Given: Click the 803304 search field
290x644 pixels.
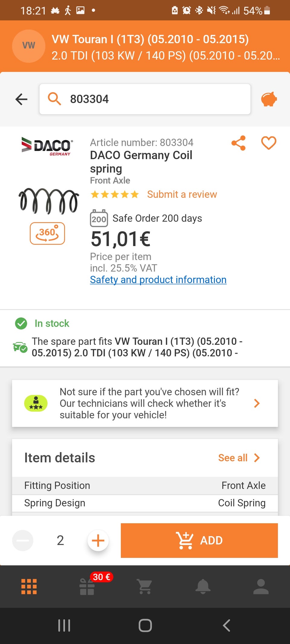Looking at the screenshot, I should click(145, 99).
